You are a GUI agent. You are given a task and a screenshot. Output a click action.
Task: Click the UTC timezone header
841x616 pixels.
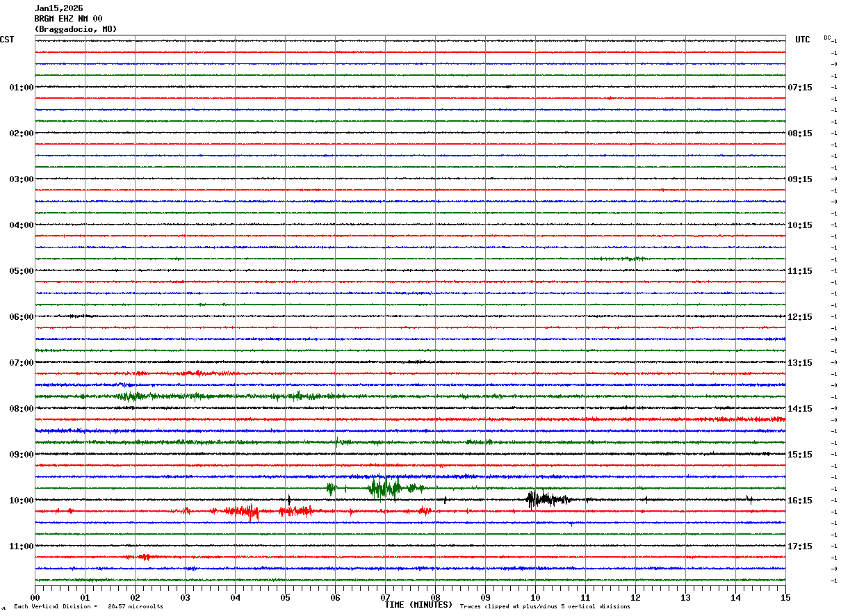coord(803,40)
